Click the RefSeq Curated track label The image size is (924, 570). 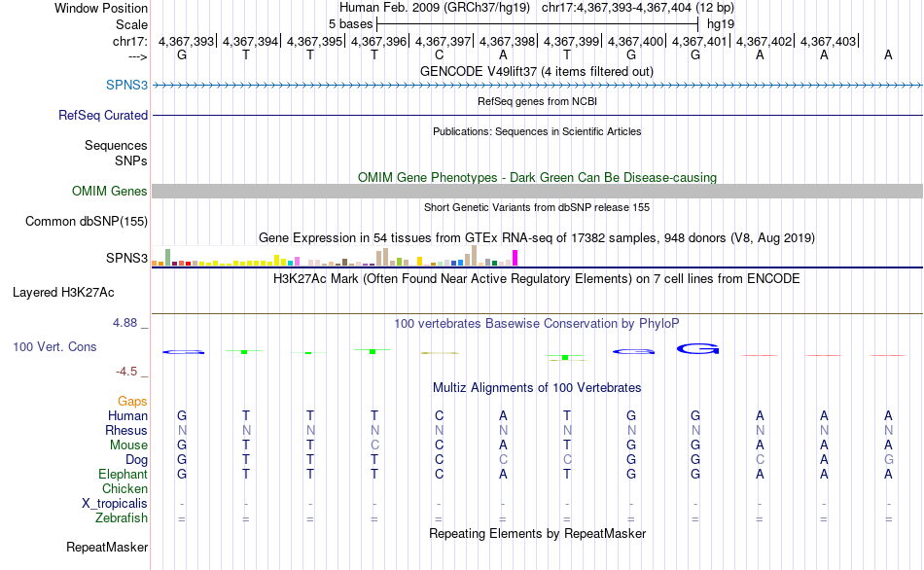coord(102,115)
